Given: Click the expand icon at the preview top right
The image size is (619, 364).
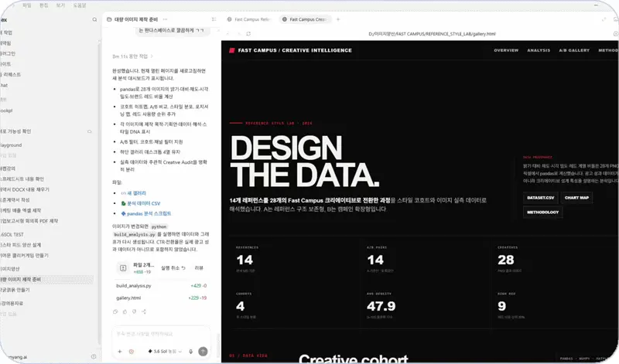Looking at the screenshot, I should [x=604, y=19].
